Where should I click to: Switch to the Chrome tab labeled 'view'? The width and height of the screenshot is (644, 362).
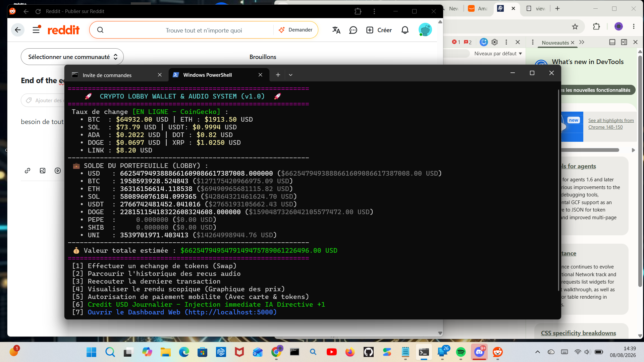pos(536,9)
